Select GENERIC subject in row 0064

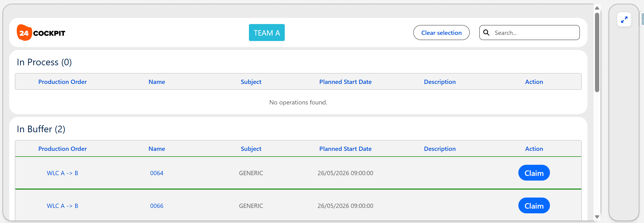pos(251,173)
